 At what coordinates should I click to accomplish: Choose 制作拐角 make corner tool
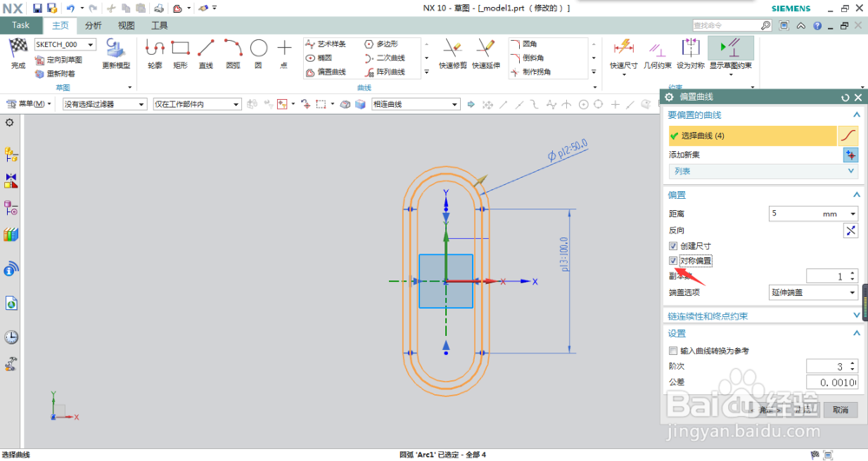pos(531,72)
